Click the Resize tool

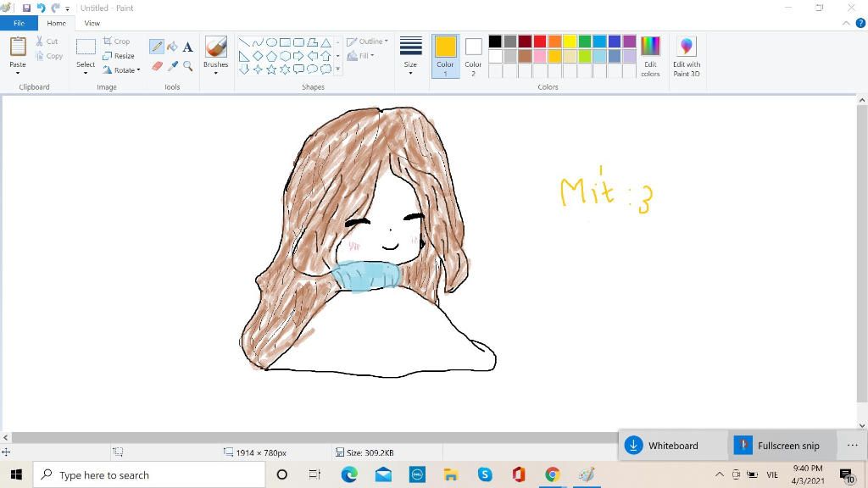[x=119, y=55]
